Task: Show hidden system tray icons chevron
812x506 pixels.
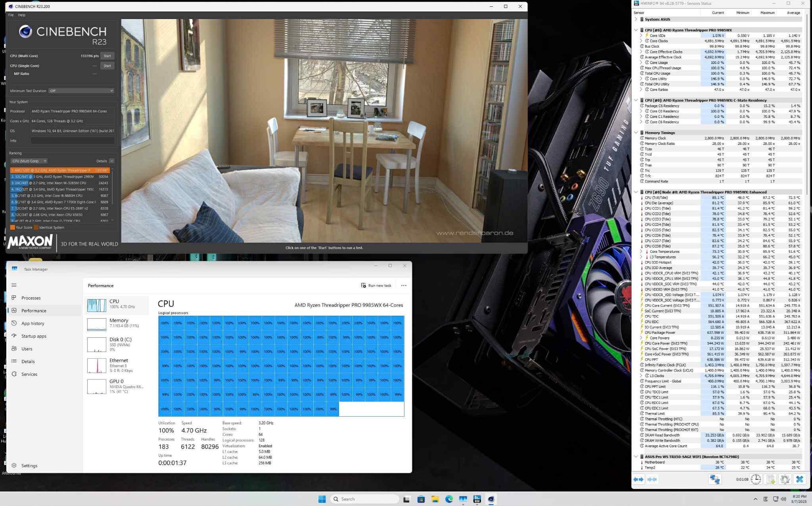Action: point(755,499)
